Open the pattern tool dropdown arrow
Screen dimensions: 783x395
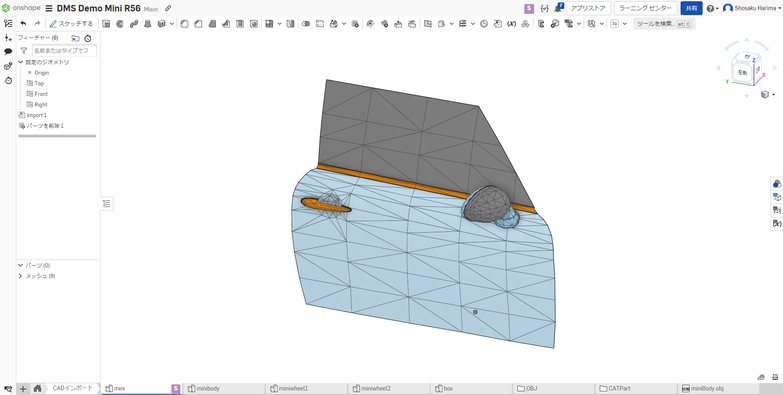coord(279,23)
